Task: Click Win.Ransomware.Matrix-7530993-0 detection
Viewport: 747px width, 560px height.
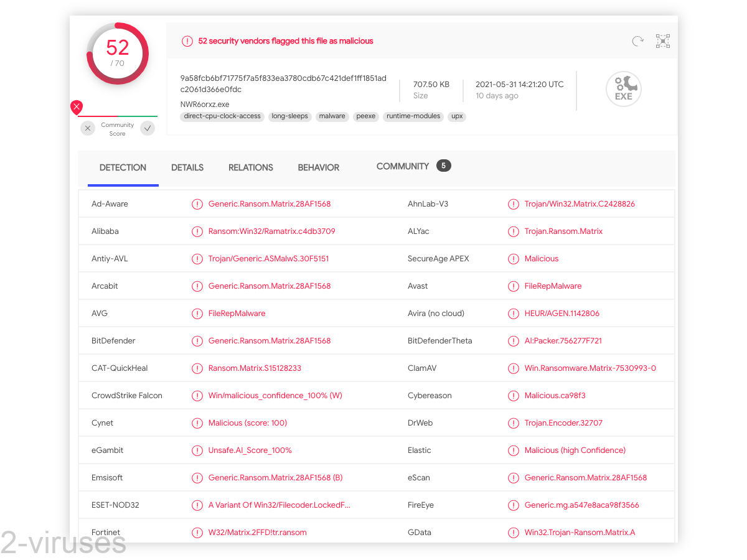Action: coord(590,368)
